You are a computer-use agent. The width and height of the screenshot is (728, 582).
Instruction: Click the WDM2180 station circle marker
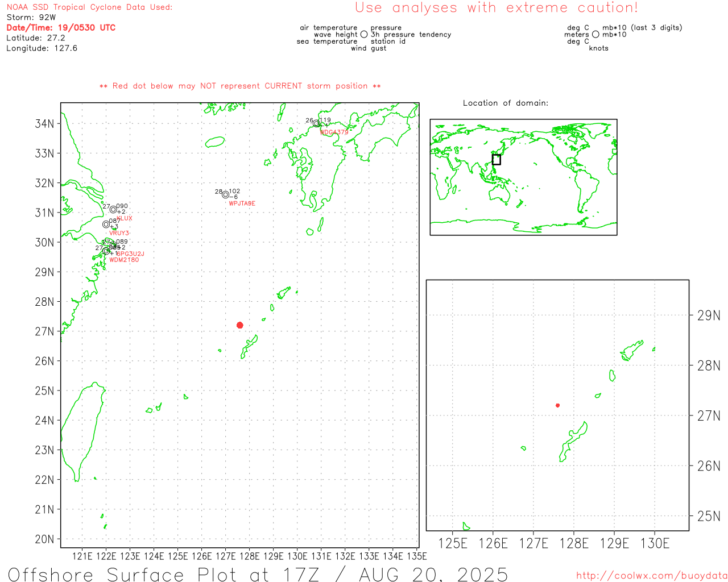(x=106, y=251)
